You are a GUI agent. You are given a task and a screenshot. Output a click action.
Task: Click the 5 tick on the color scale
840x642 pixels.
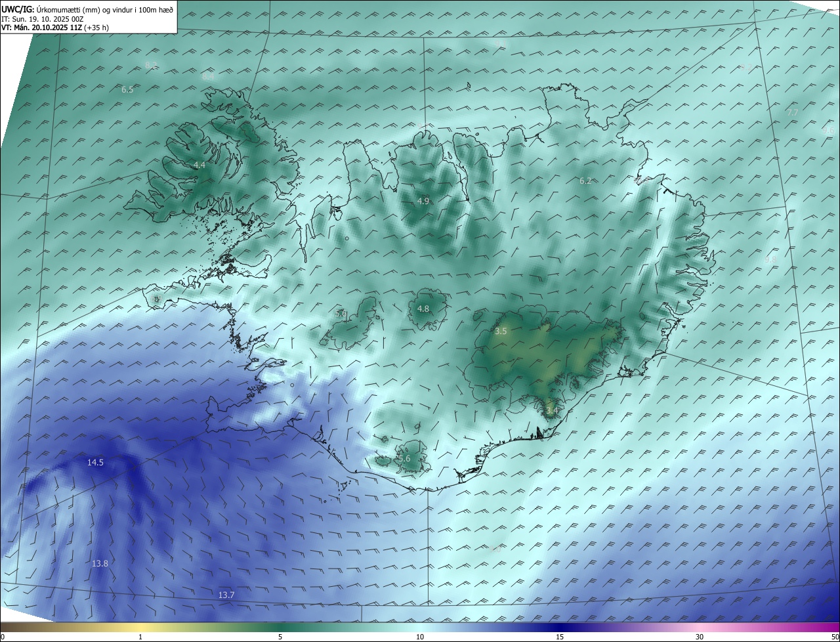(280, 637)
